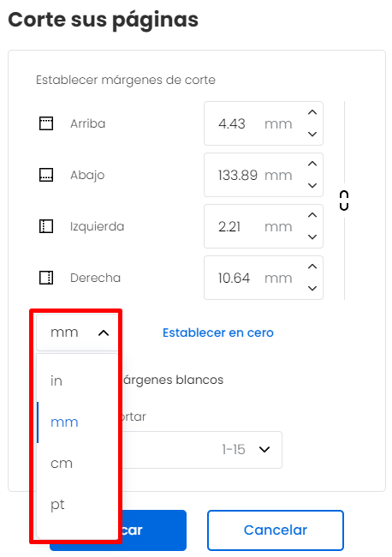Click the Izquierda left margin icon
Viewport: 392px width, 557px height.
coord(46,226)
